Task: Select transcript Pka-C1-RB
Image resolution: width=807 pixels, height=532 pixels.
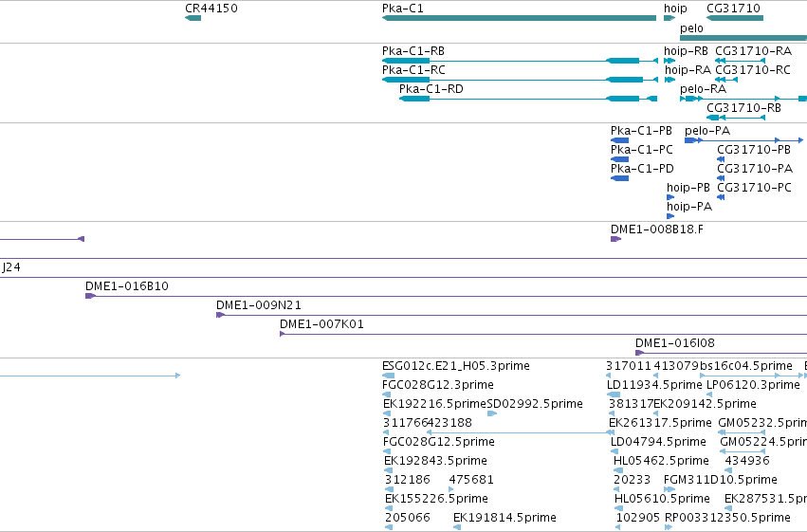Action: tap(520, 61)
